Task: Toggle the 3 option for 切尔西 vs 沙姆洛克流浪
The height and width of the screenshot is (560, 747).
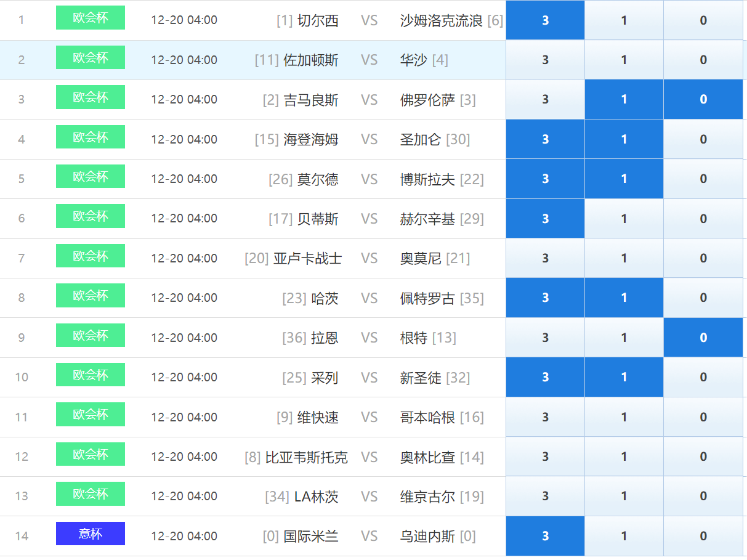Action: click(545, 20)
